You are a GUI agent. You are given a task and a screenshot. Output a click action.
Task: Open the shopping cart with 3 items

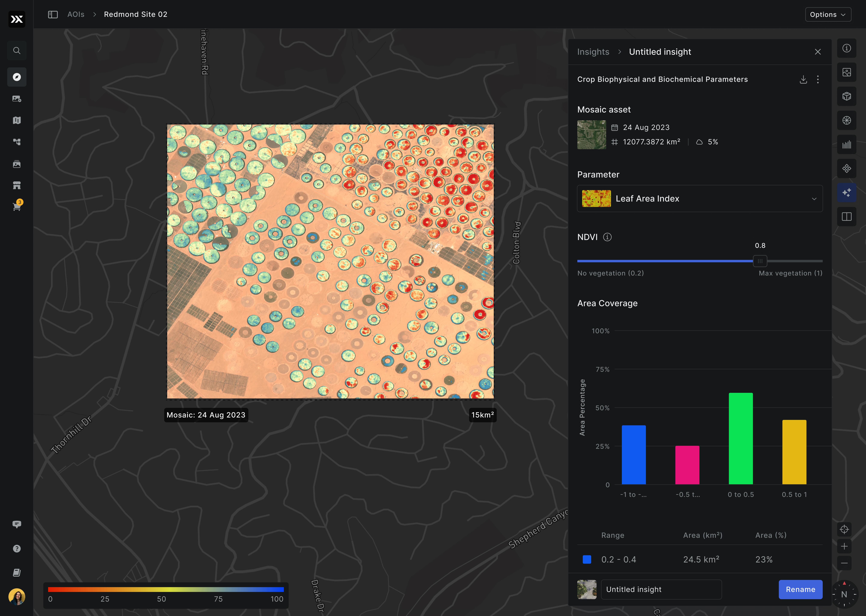point(17,206)
